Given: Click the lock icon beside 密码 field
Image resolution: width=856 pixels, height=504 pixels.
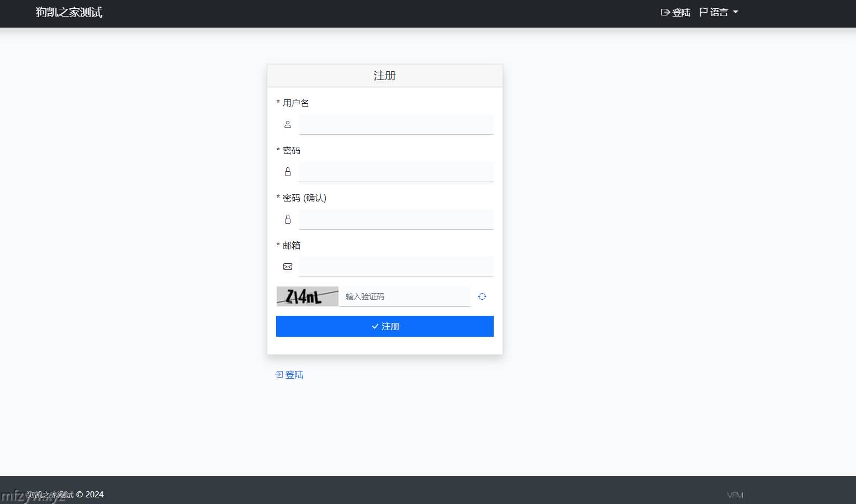Looking at the screenshot, I should 288,172.
